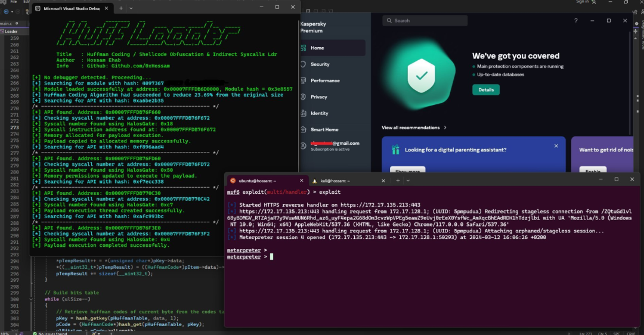Click the gift icon on parenting assistant card
The width and height of the screenshot is (644, 335).
[395, 150]
